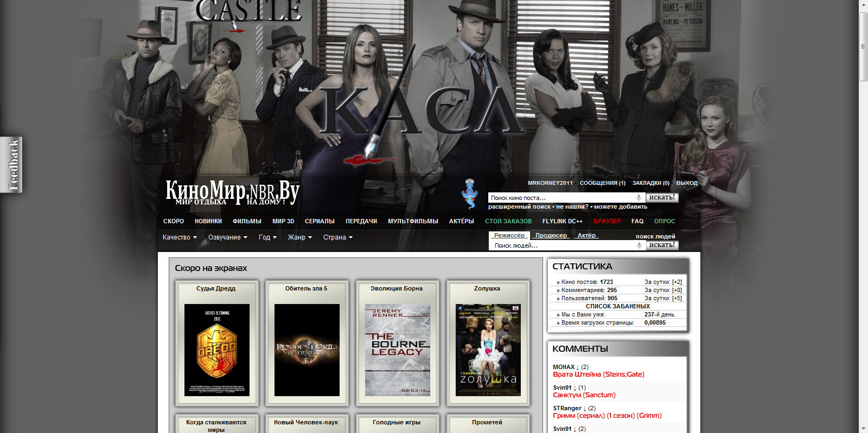Expand the Страна dropdown

click(338, 237)
